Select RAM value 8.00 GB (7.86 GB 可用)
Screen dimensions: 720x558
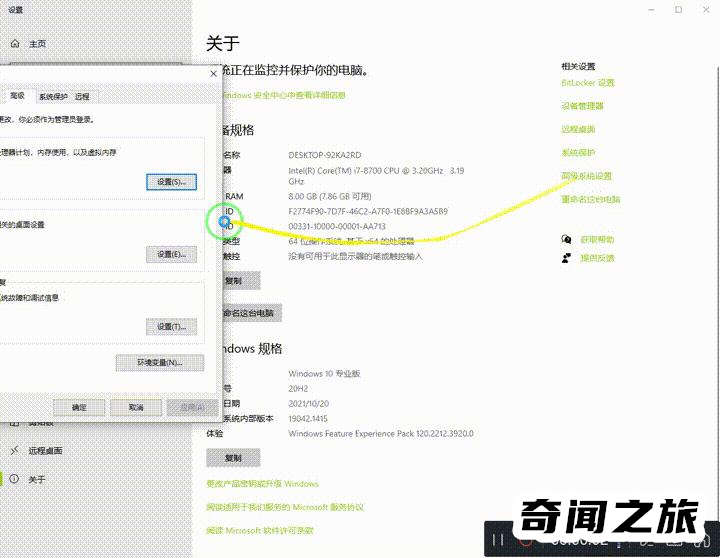330,197
